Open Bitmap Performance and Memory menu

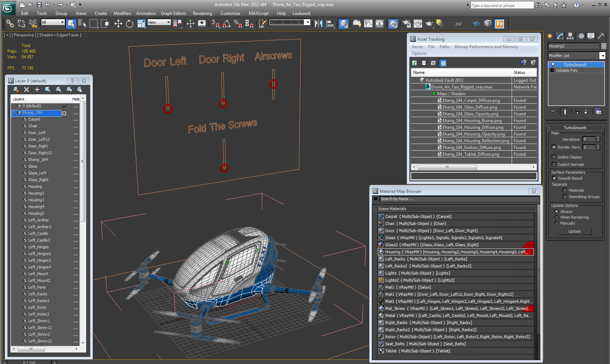[486, 47]
